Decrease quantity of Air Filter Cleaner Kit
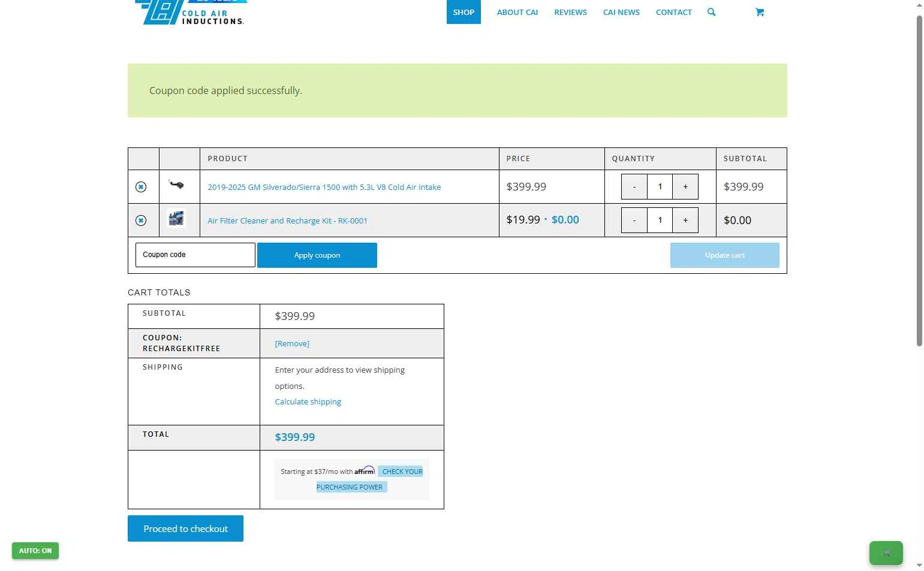The image size is (924, 571). pyautogui.click(x=634, y=220)
